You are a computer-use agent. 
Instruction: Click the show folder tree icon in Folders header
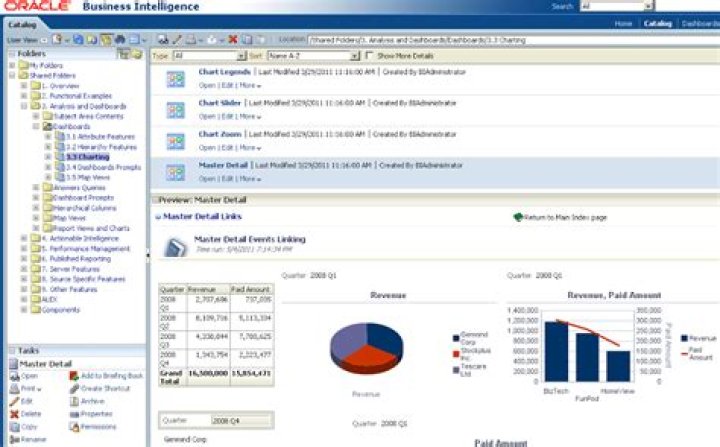[x=124, y=54]
